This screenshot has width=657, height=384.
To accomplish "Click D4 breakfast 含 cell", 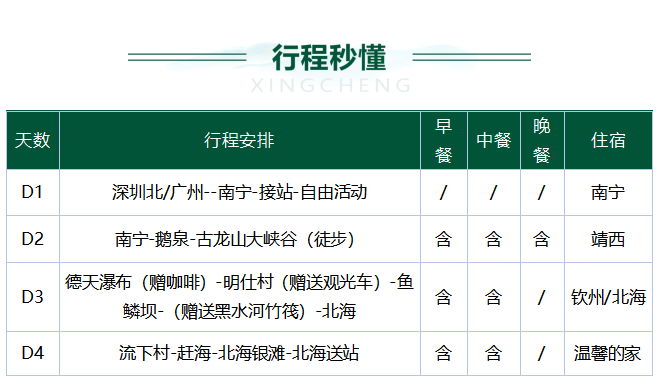I will (x=444, y=353).
